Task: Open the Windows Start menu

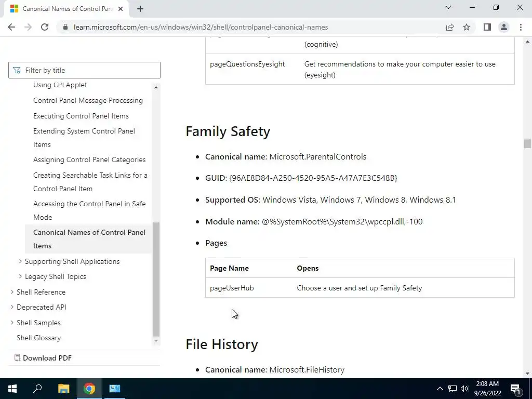Action: pyautogui.click(x=12, y=389)
